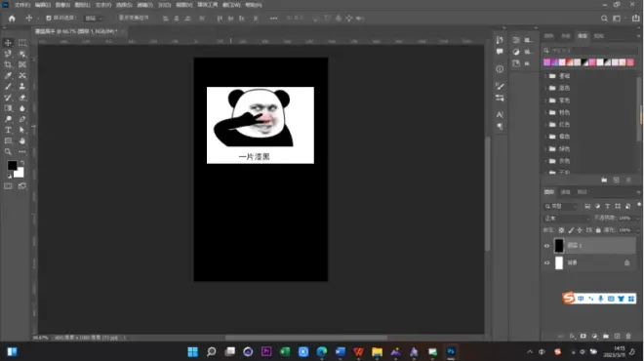
Task: Toggle the auto-select checkbox in options bar
Action: tap(49, 19)
